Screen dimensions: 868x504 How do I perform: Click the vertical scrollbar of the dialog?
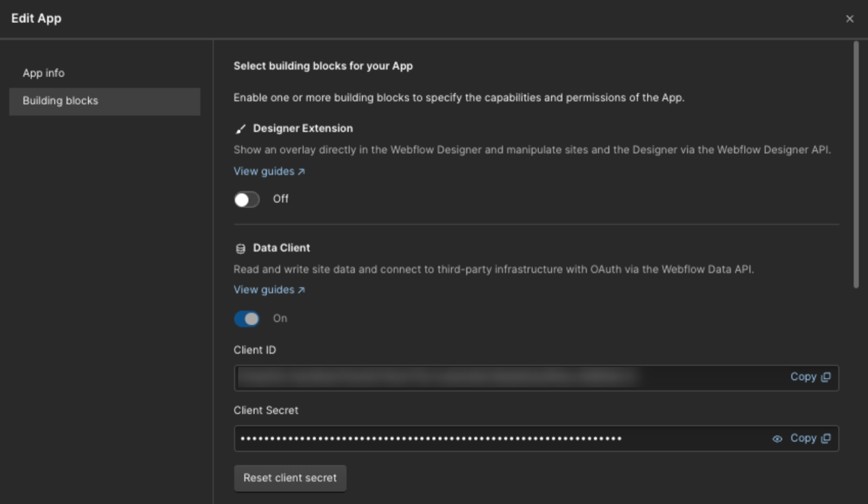[x=856, y=164]
